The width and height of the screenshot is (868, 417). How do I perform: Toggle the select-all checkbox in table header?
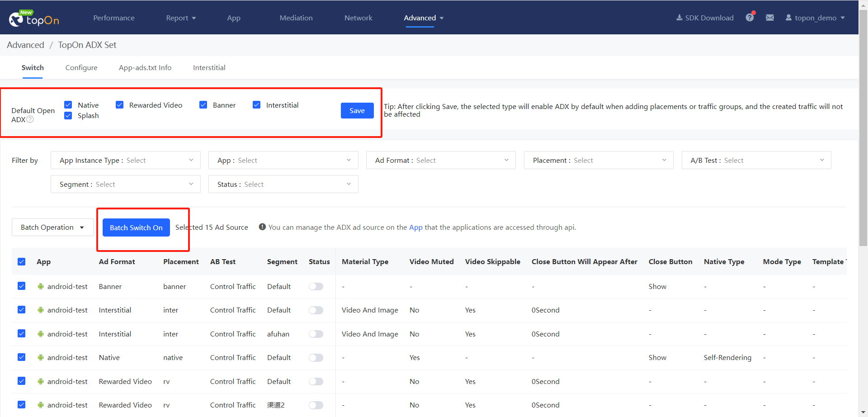click(22, 262)
